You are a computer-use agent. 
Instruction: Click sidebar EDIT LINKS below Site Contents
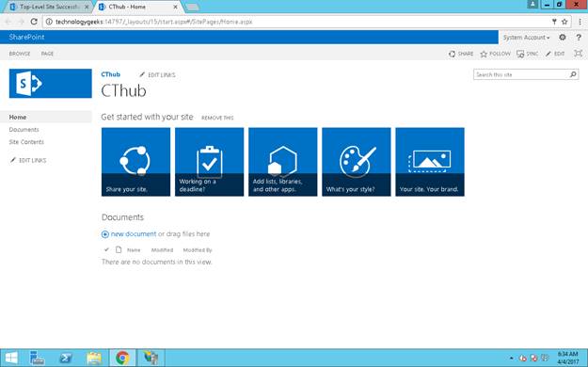click(28, 160)
